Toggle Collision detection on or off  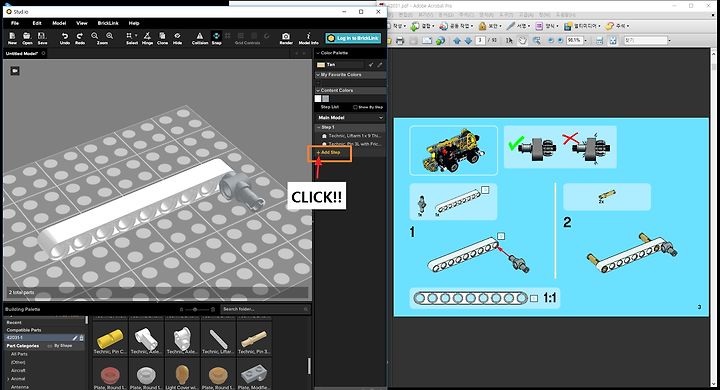click(200, 38)
